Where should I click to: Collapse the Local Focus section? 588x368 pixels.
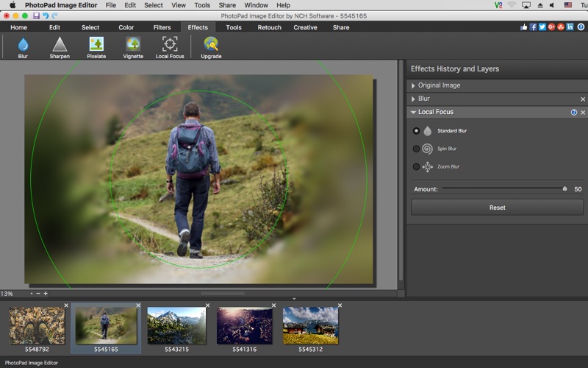[x=414, y=113]
